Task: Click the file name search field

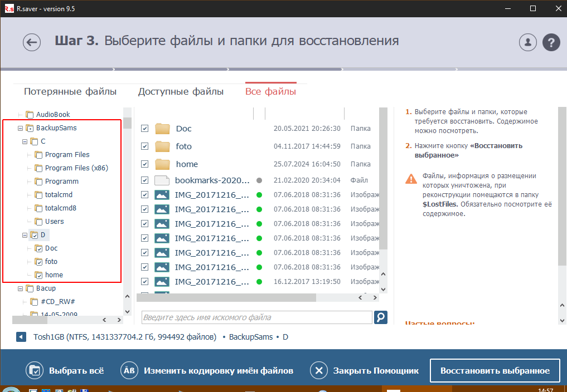Action: point(256,317)
